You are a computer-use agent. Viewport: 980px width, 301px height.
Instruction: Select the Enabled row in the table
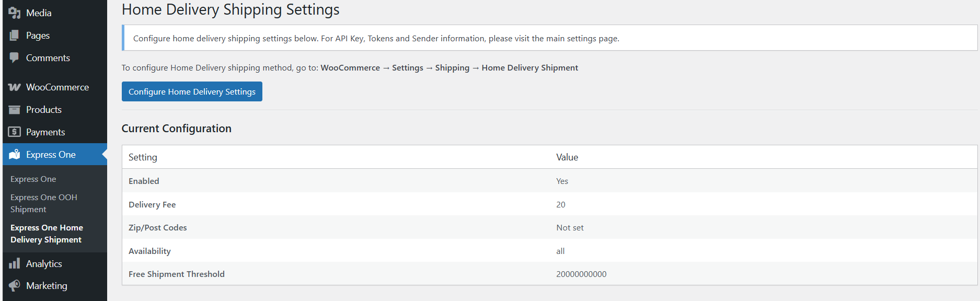[x=144, y=181]
